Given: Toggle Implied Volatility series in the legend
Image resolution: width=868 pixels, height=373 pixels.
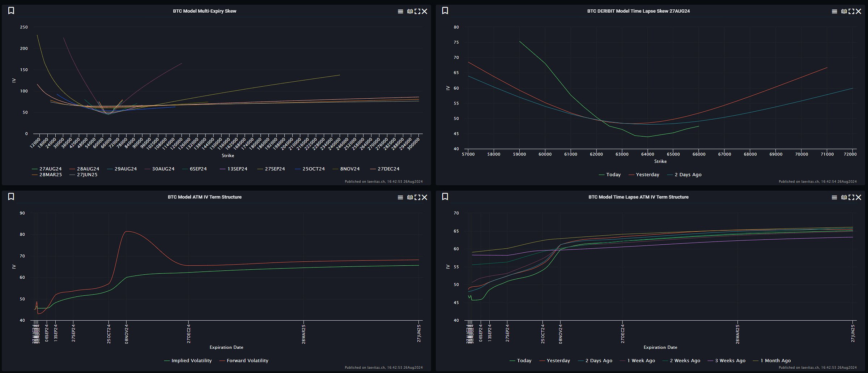Looking at the screenshot, I should click(188, 360).
